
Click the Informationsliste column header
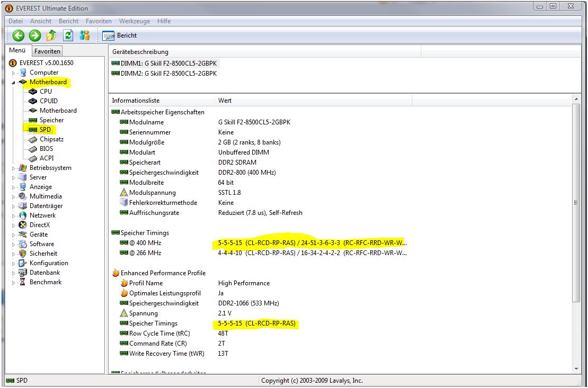click(x=162, y=101)
